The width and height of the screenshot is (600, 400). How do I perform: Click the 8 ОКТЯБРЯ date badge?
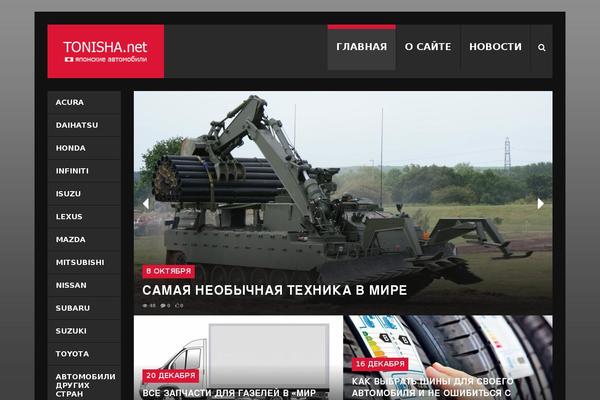coord(168,271)
